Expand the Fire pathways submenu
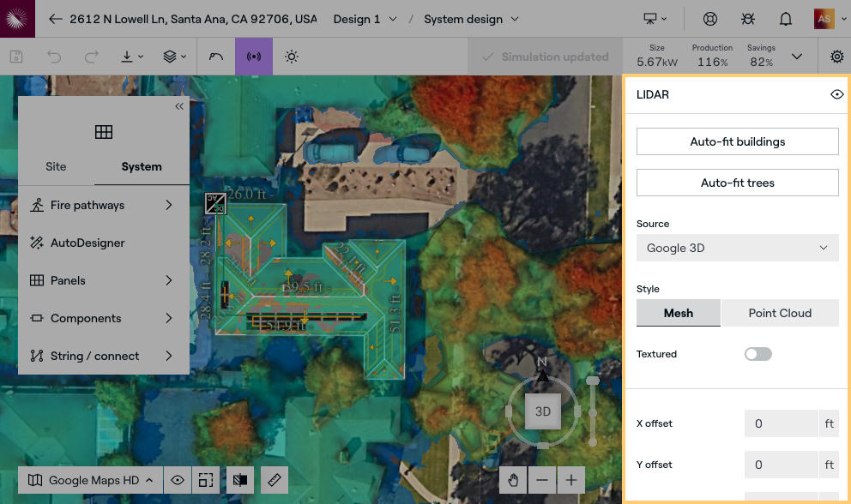The width and height of the screenshot is (851, 504). point(103,205)
